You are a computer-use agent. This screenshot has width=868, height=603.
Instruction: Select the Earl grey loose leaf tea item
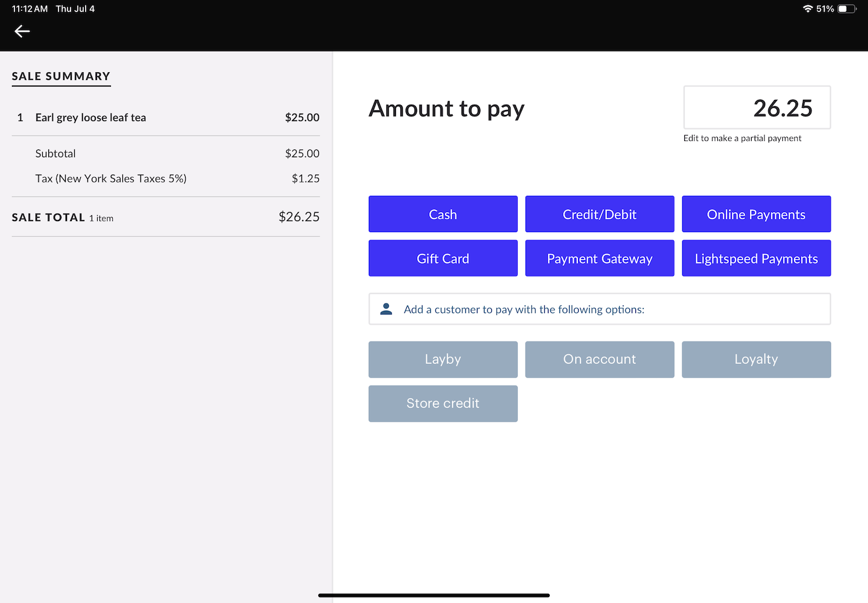(90, 117)
